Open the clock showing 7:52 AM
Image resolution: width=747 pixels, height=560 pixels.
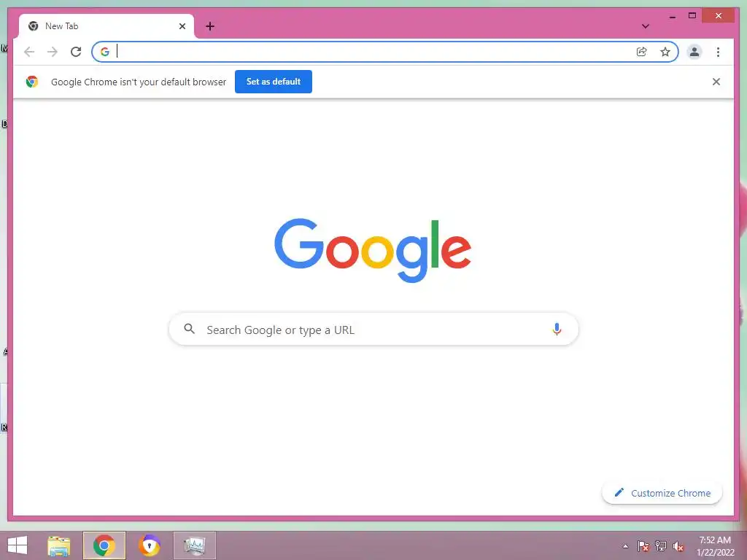click(x=715, y=546)
